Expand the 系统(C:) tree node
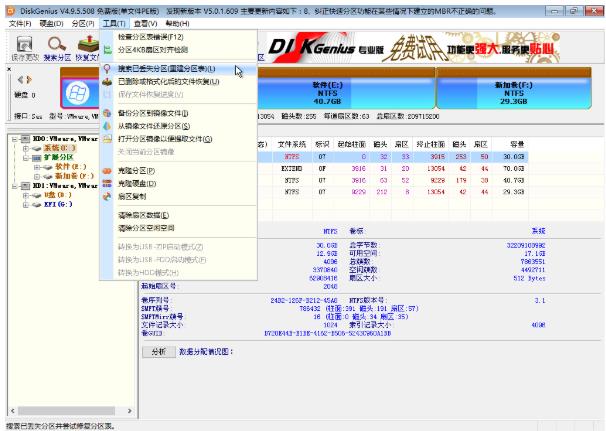606x431 pixels. pyautogui.click(x=26, y=148)
